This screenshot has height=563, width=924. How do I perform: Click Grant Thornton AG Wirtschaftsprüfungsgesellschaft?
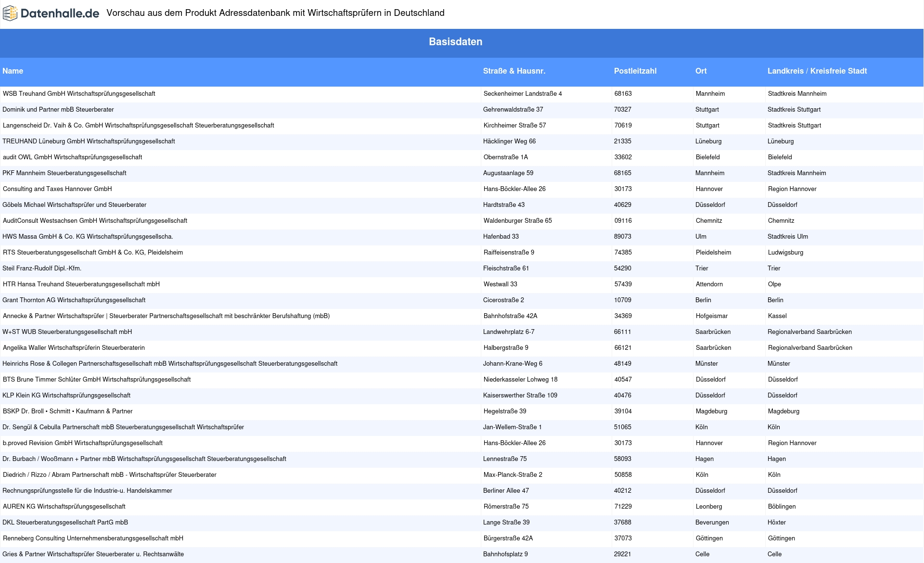[x=74, y=300]
